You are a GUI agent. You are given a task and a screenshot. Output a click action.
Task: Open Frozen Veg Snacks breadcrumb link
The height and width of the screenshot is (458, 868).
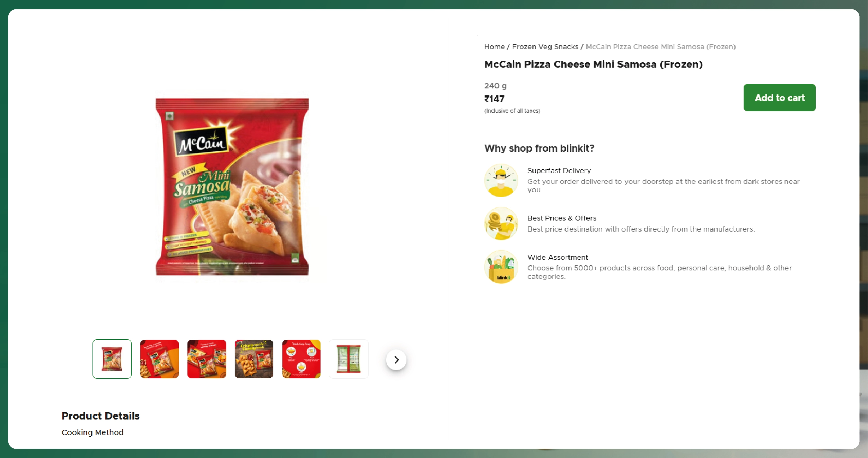pyautogui.click(x=545, y=46)
